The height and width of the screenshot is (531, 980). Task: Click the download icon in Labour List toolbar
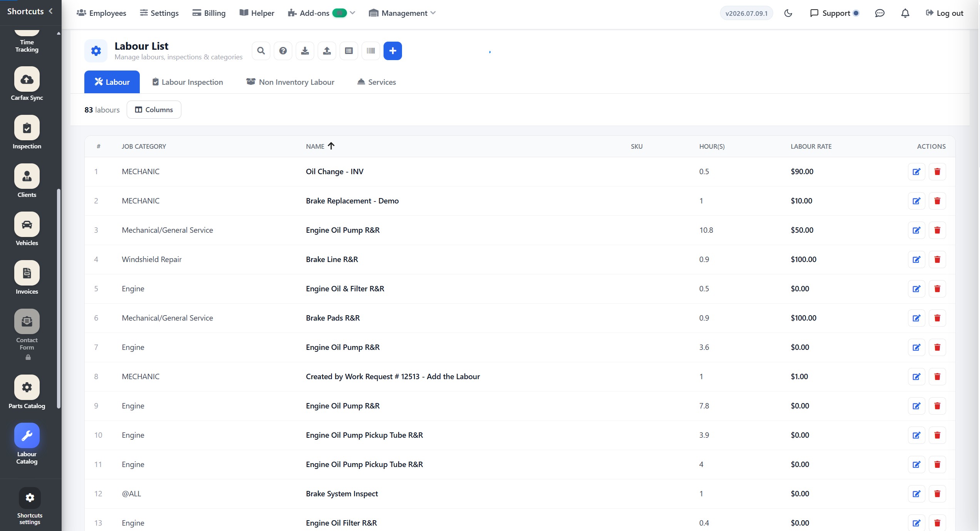[x=305, y=51]
